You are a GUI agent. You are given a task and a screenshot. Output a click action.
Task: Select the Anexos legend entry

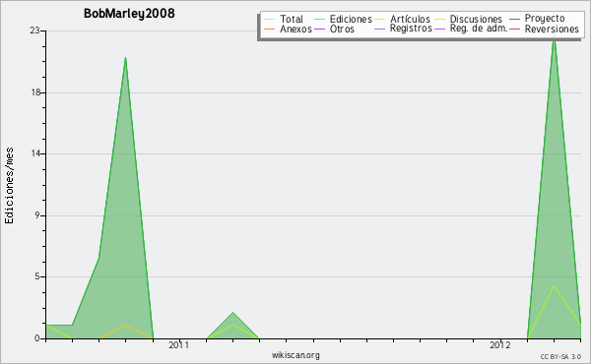(295, 29)
